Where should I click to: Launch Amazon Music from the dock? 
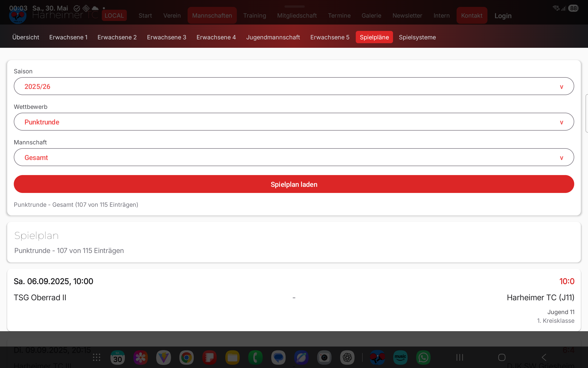[400, 357]
